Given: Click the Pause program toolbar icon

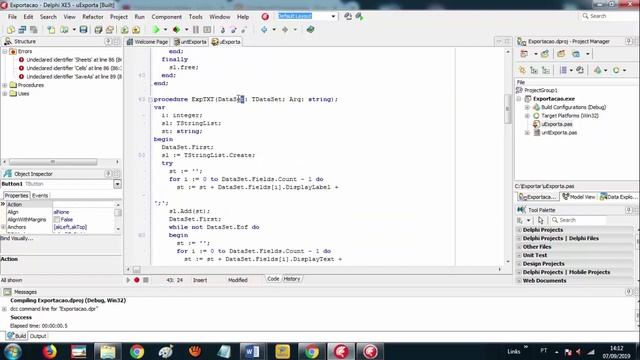Looking at the screenshot, I should pos(196,29).
